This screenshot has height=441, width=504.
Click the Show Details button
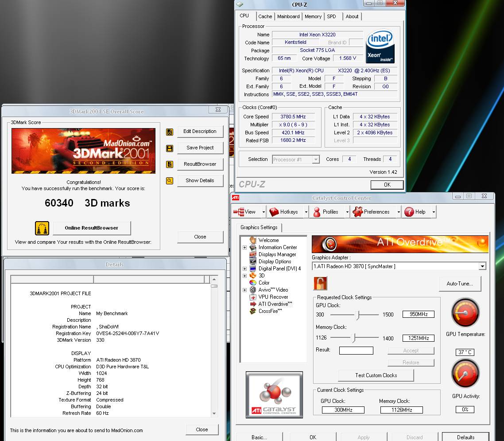point(200,180)
